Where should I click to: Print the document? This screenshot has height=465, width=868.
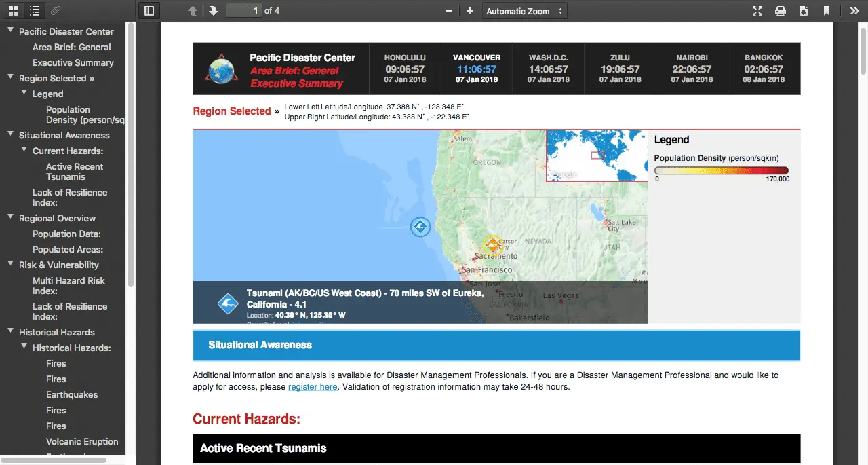[x=781, y=11]
